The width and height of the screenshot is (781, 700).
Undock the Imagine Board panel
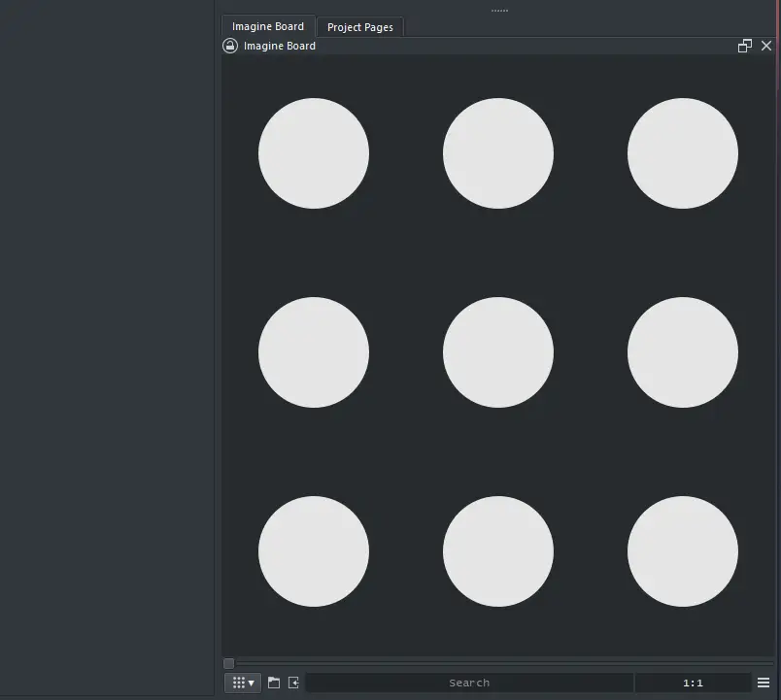click(745, 46)
